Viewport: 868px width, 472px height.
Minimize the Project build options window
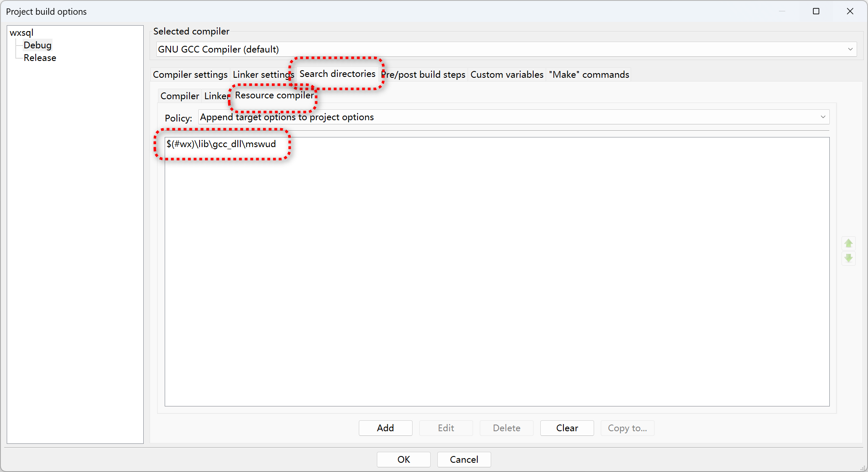tap(782, 11)
